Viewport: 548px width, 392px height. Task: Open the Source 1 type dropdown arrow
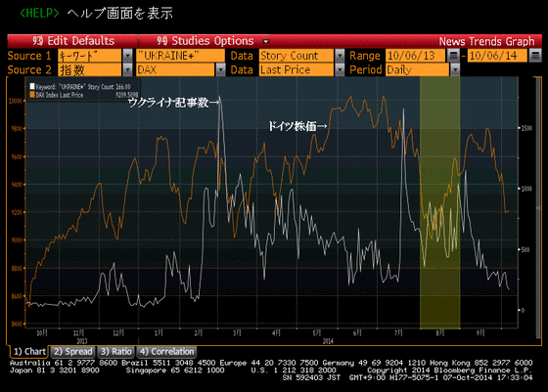point(127,56)
